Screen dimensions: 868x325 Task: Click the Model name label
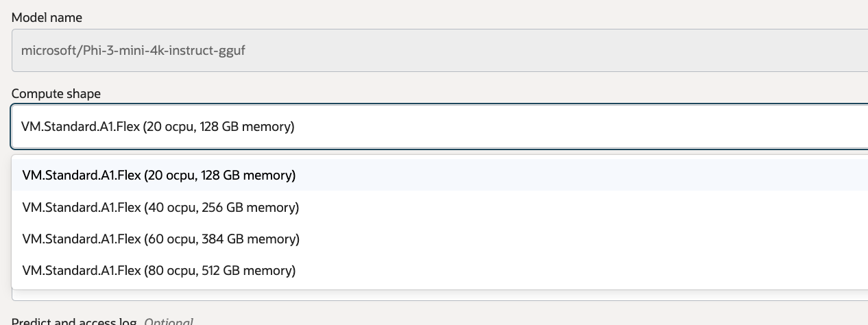(47, 18)
